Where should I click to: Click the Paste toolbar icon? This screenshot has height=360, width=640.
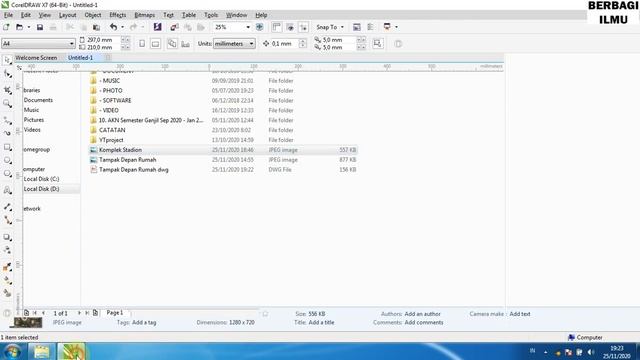(96, 27)
